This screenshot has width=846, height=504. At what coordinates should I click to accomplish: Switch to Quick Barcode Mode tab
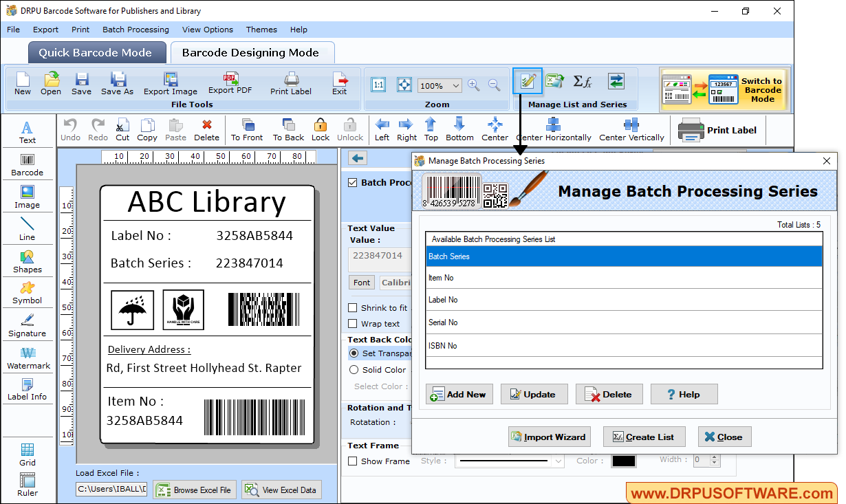coord(96,52)
